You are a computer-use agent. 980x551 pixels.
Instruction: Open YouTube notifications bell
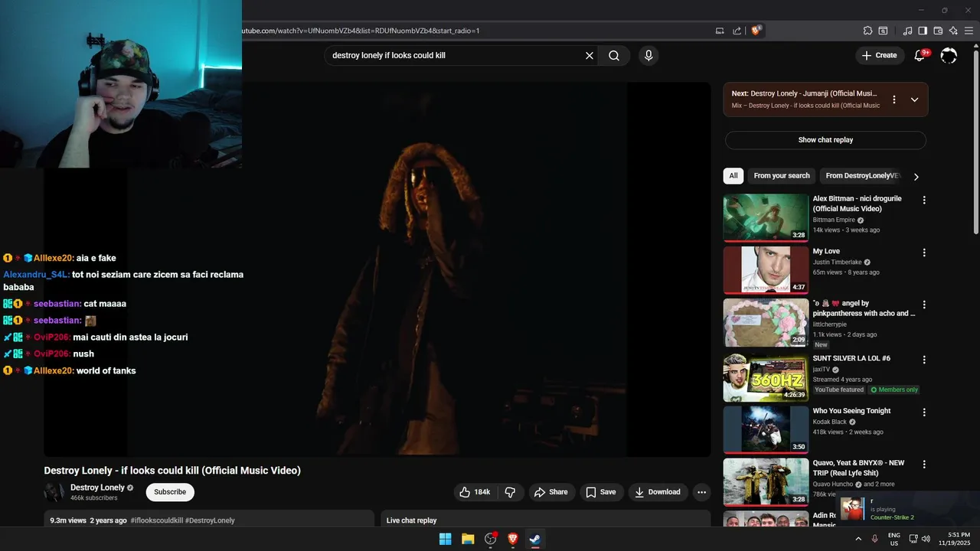pyautogui.click(x=920, y=55)
